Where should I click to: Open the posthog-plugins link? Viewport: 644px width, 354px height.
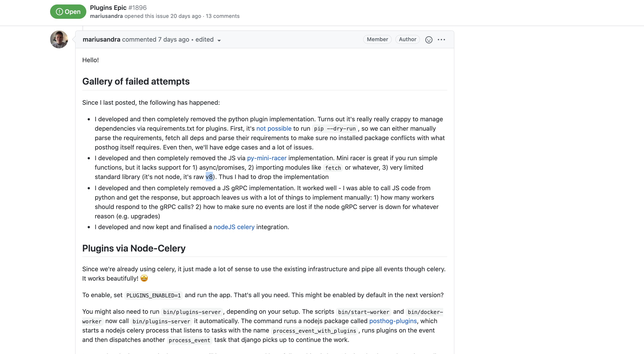point(393,321)
